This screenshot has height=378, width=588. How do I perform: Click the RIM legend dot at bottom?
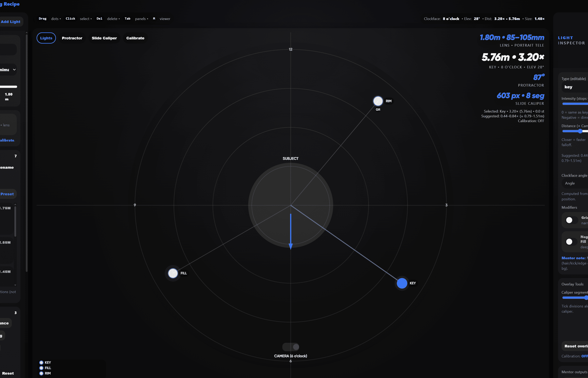click(x=41, y=373)
